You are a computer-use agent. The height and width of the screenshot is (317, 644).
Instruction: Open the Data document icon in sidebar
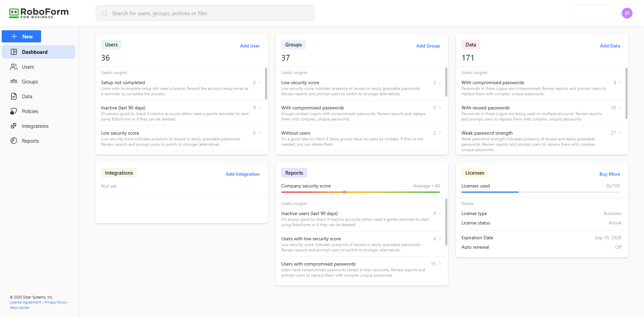(x=14, y=97)
